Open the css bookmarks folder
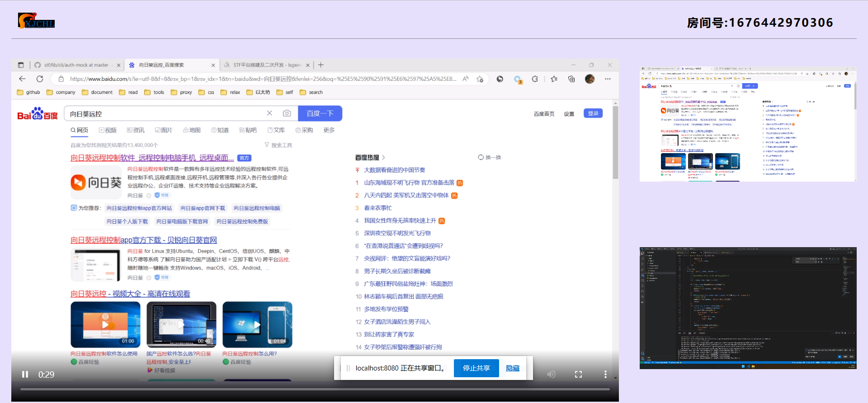This screenshot has width=868, height=403. tap(206, 92)
